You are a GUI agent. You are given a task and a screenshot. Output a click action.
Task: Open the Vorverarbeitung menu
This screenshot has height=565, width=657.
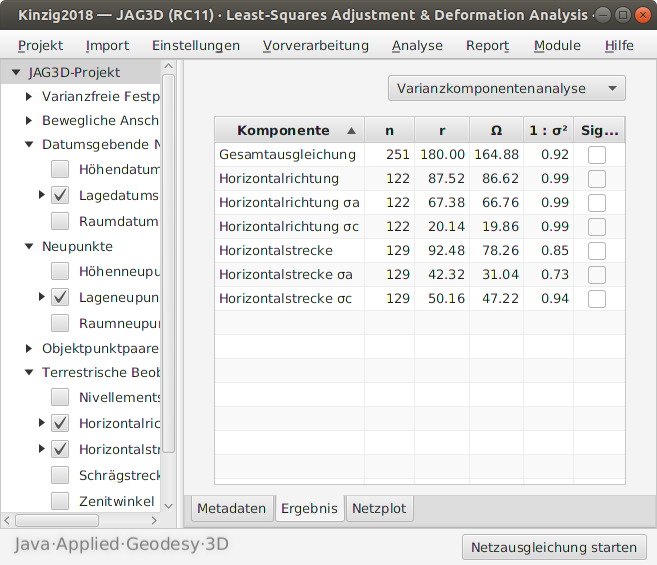coord(315,46)
